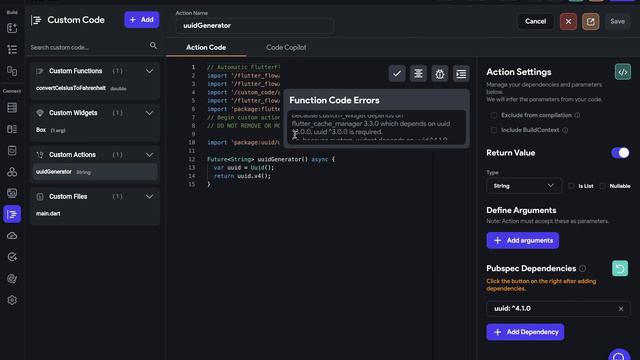Image resolution: width=640 pixels, height=360 pixels.
Task: Collapse the Custom Functions section
Action: click(x=149, y=71)
